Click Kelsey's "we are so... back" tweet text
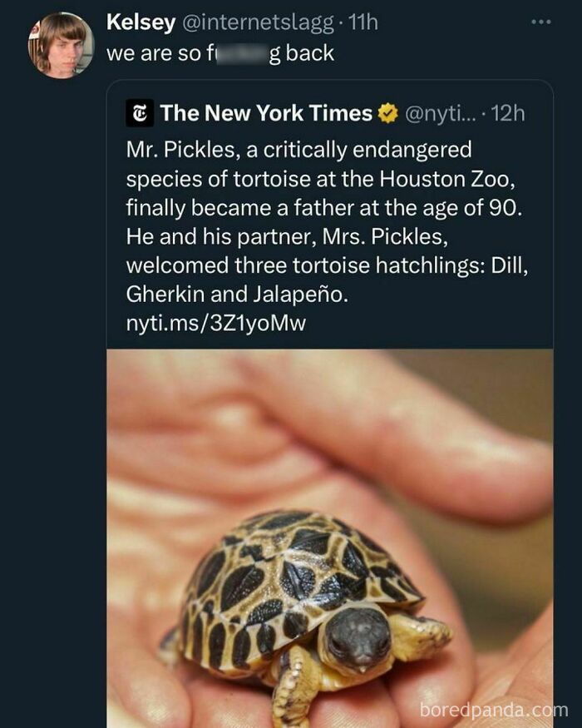 (x=220, y=53)
